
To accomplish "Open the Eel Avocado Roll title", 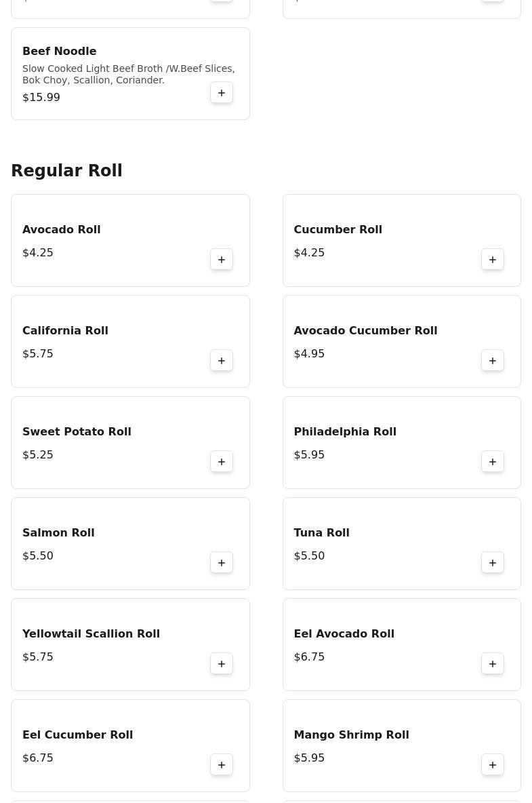I will click(x=344, y=634).
